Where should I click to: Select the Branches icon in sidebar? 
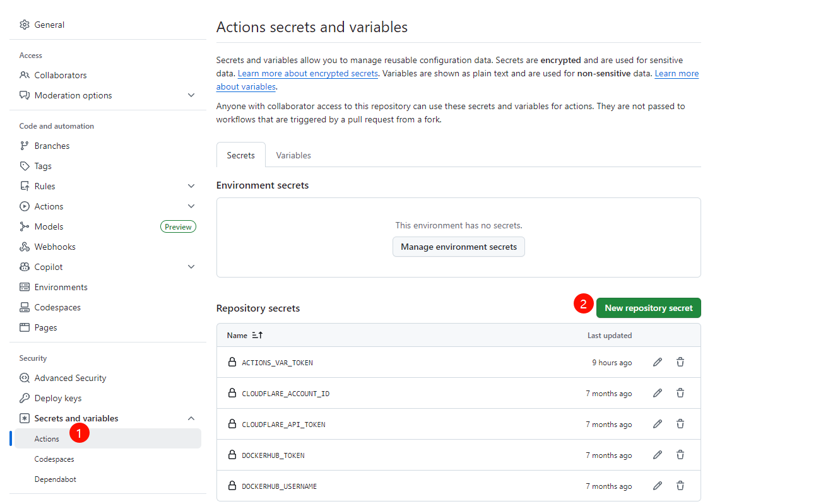[x=24, y=145]
